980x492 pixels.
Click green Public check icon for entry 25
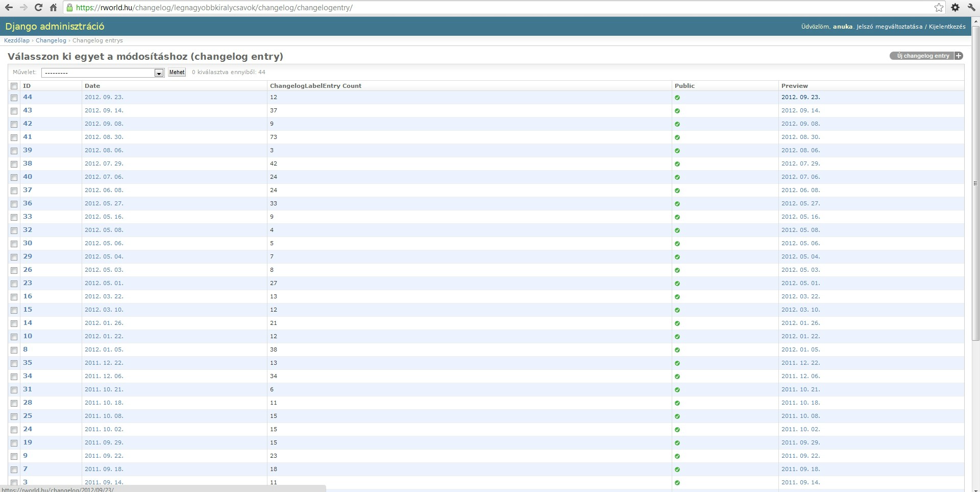click(677, 416)
